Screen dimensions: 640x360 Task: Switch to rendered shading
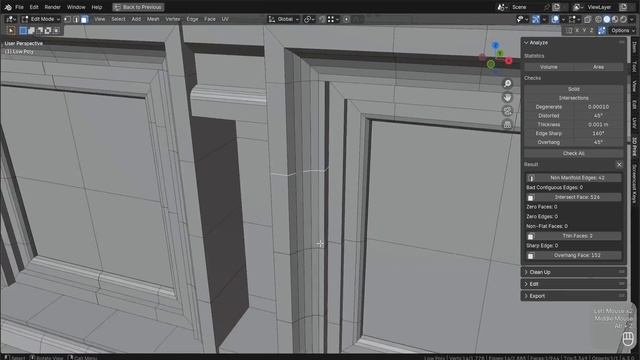point(624,19)
